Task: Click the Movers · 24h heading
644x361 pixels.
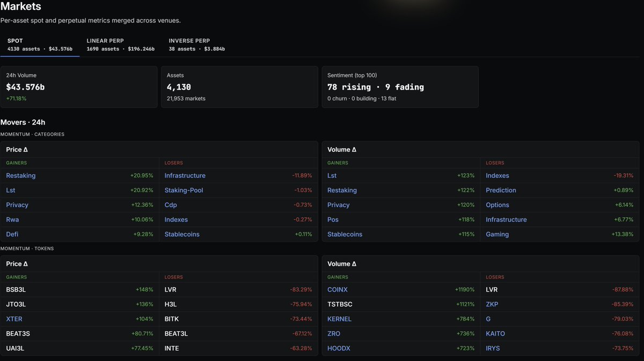Action: (23, 122)
